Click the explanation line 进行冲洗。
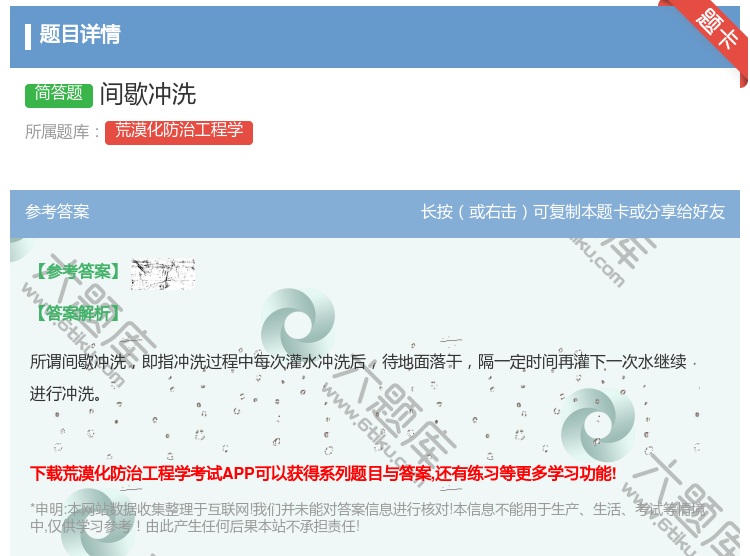 click(x=66, y=394)
